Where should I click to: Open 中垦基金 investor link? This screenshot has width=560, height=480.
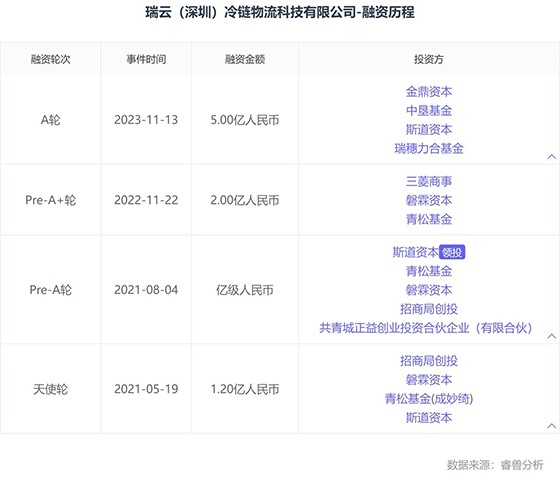(x=429, y=111)
